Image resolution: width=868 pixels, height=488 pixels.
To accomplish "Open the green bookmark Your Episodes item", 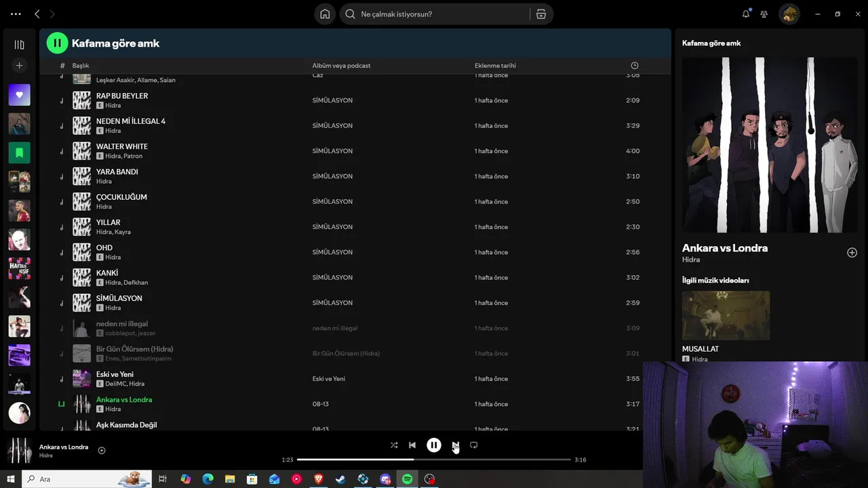I will pos(19,152).
